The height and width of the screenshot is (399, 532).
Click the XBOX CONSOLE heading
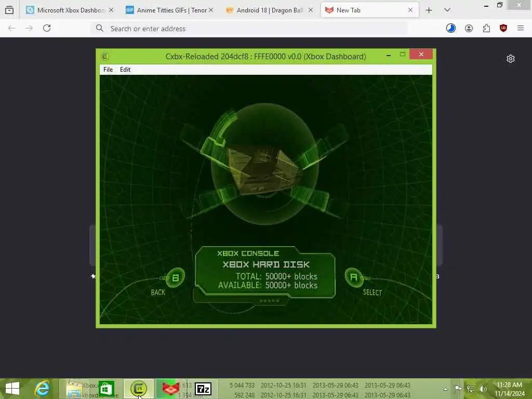click(x=248, y=254)
